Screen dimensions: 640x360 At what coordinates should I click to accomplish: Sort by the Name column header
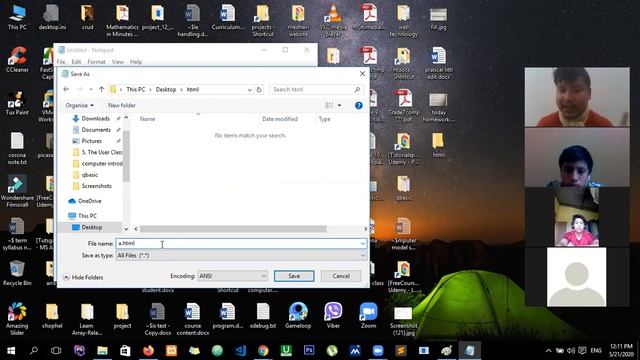[x=147, y=119]
